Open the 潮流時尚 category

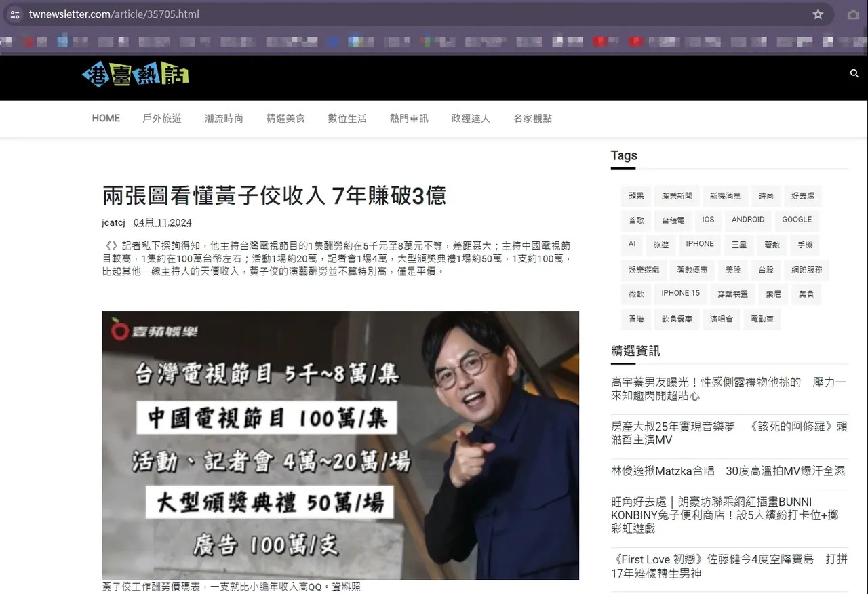[x=224, y=118]
